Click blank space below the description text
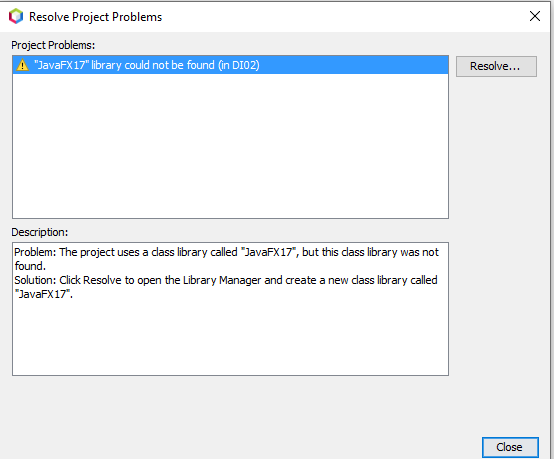554x459 pixels. (x=230, y=337)
